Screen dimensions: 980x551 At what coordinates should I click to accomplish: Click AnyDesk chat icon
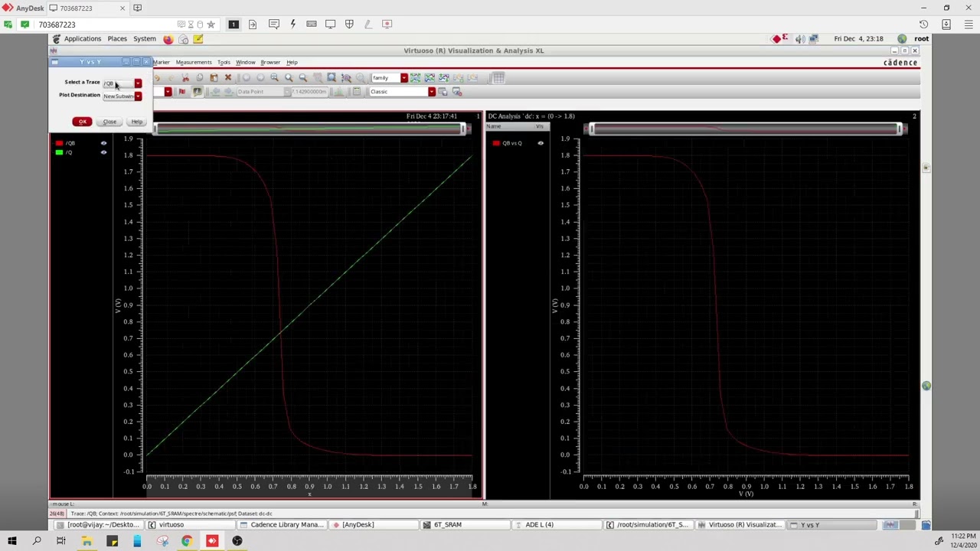point(274,24)
